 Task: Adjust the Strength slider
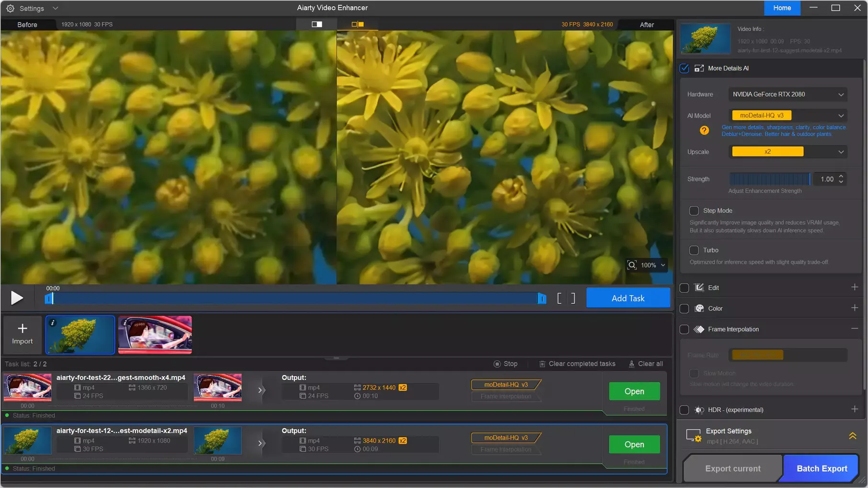coord(769,179)
